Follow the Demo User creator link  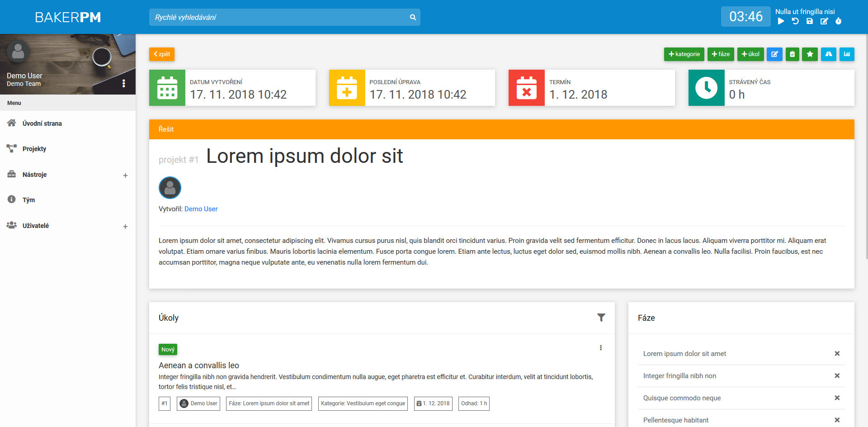click(201, 209)
